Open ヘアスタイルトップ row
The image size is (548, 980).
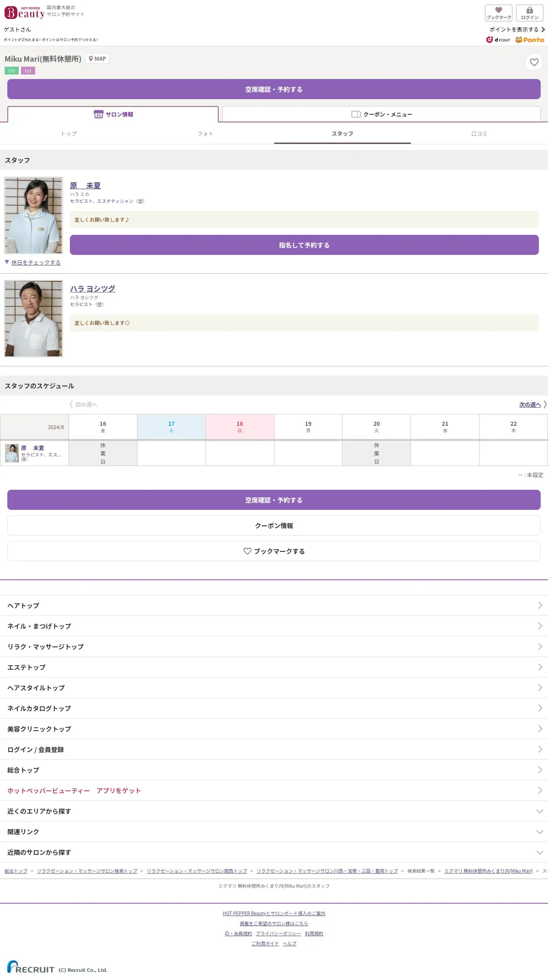pos(274,688)
